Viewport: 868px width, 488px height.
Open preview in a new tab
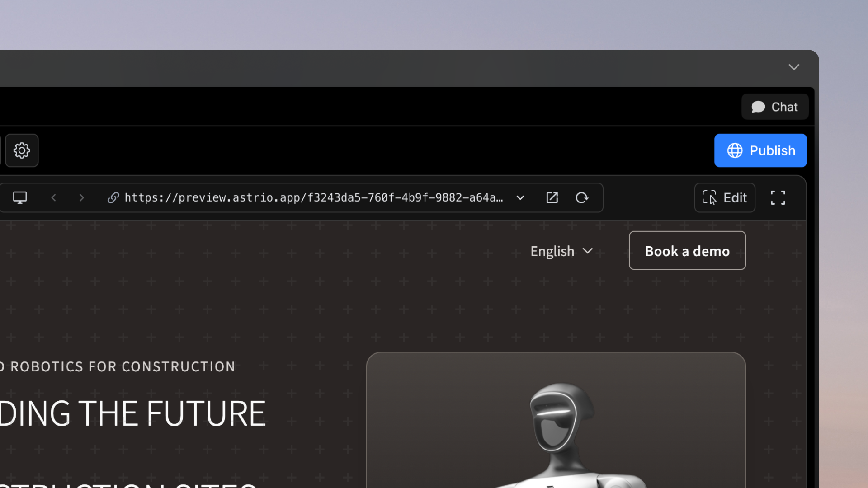coord(552,197)
